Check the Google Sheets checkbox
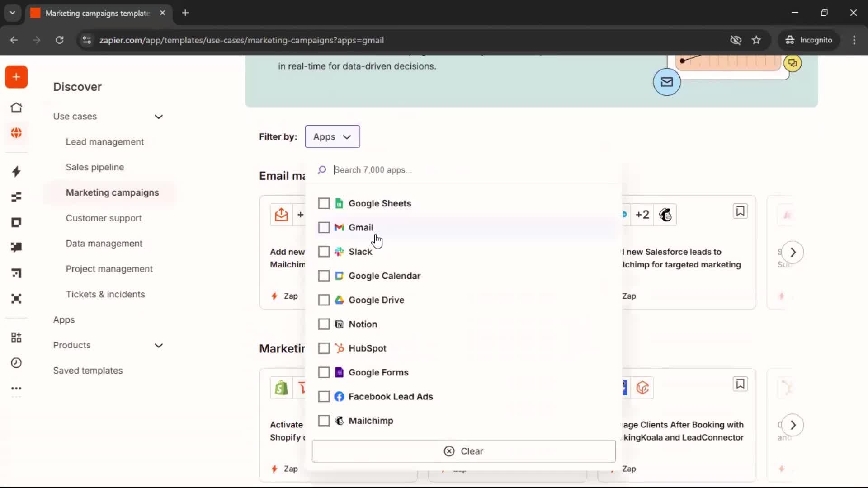Screen dimensions: 868x488 click(x=324, y=203)
